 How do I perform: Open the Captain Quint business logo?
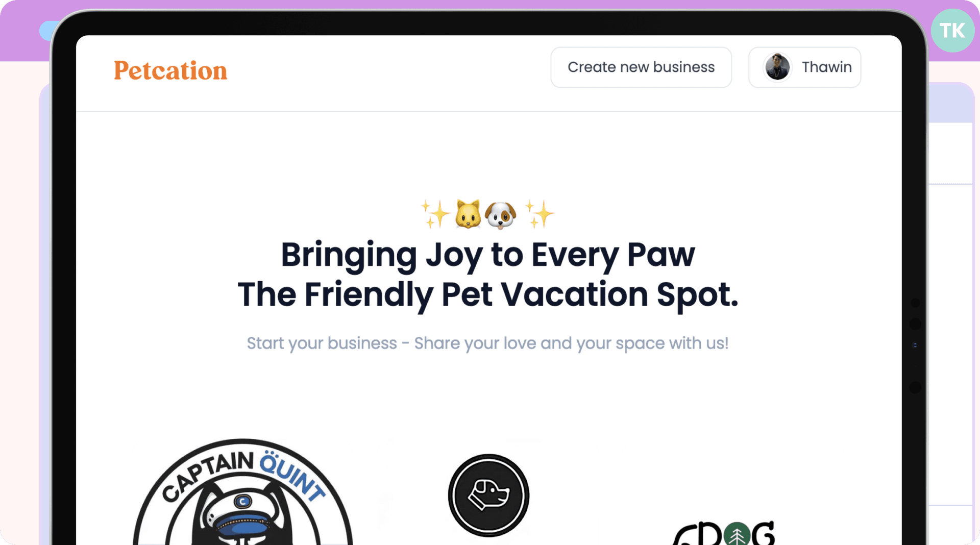(x=243, y=492)
